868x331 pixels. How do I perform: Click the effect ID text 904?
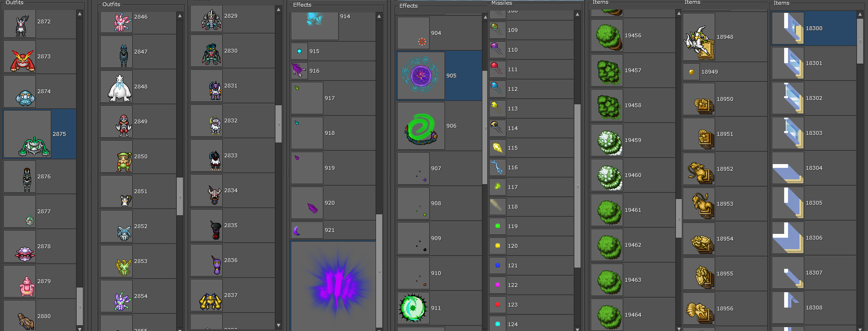point(436,33)
